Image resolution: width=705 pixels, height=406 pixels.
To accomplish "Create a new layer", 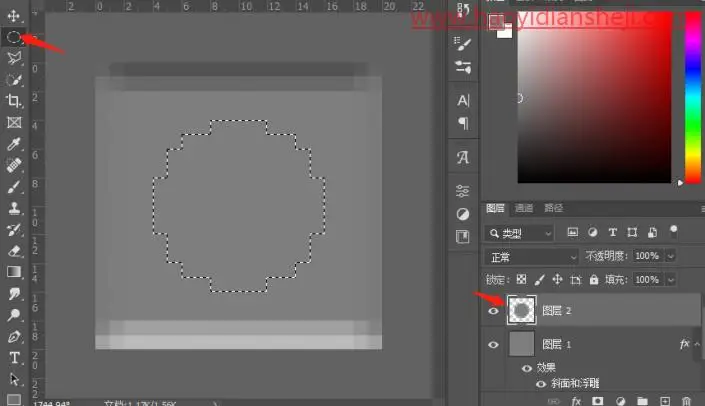I will point(665,401).
